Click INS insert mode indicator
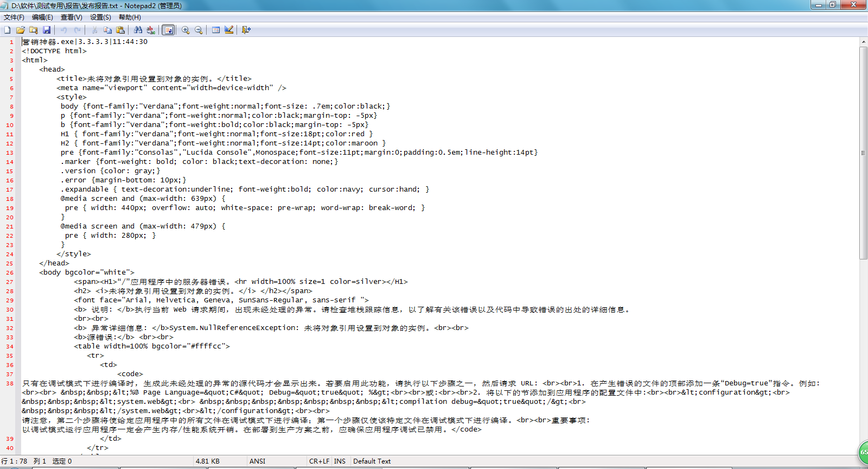Viewport: 868px width, 469px height. pos(340,461)
